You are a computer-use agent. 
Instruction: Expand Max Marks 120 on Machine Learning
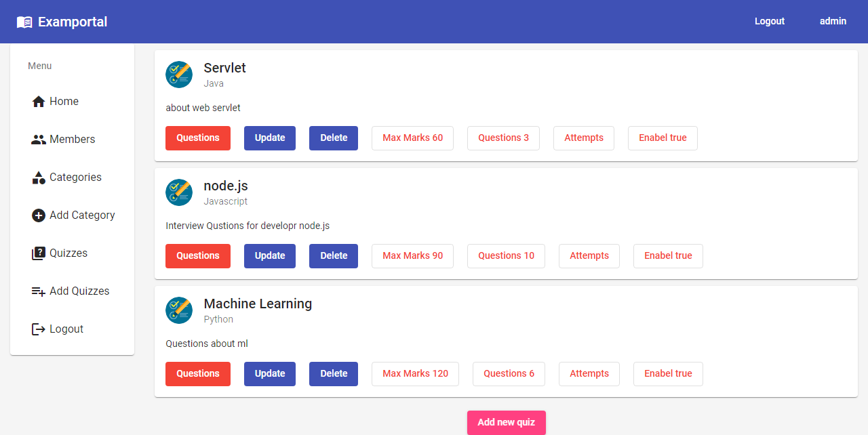click(x=415, y=373)
